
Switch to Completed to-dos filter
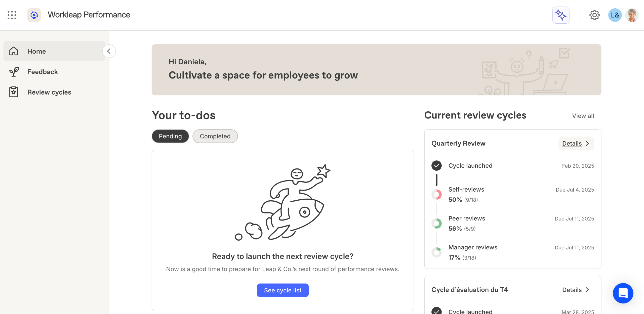pos(215,136)
